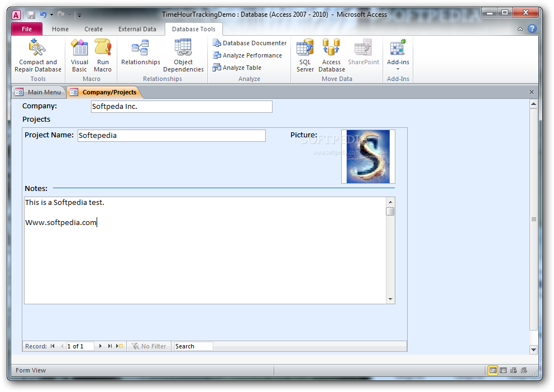Switch to Design View in status bar
The image size is (554, 392).
(x=524, y=370)
